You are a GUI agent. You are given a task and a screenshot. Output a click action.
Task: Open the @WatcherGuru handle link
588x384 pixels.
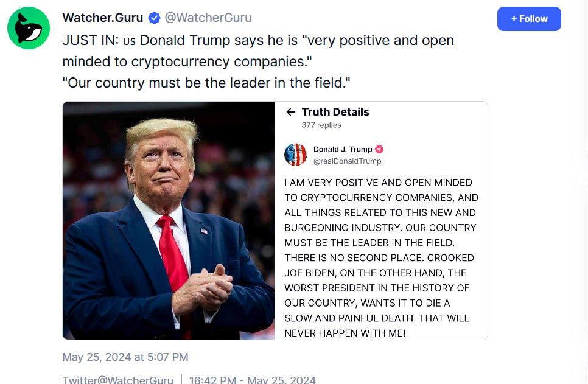pyautogui.click(x=208, y=18)
